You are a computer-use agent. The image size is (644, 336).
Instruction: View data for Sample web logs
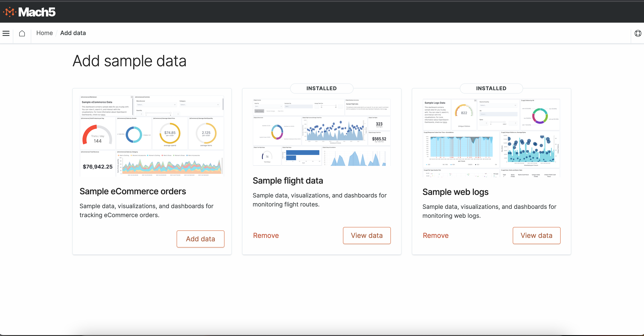pyautogui.click(x=536, y=235)
